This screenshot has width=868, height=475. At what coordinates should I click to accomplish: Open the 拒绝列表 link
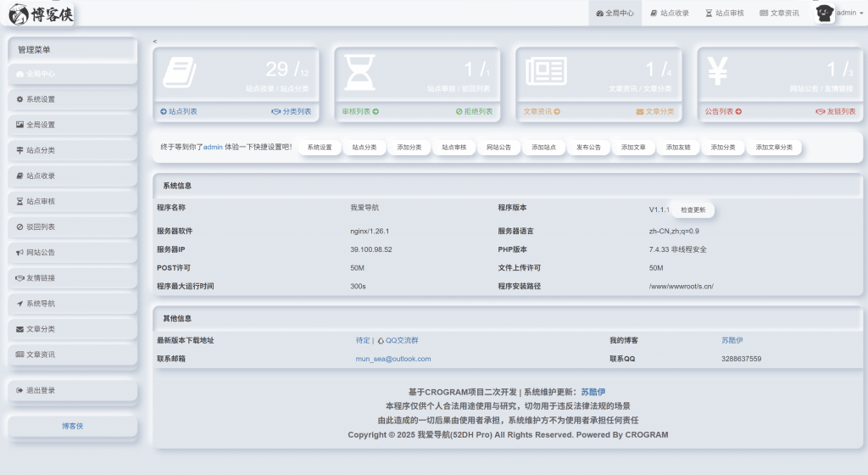pos(475,111)
